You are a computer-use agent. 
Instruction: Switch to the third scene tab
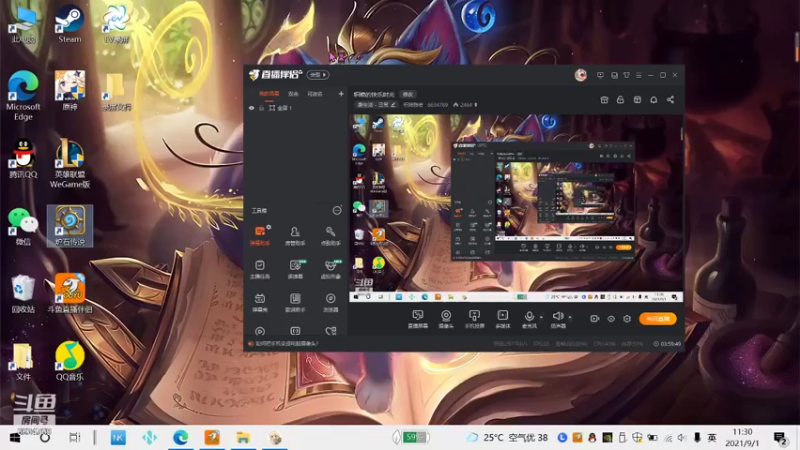[x=315, y=94]
